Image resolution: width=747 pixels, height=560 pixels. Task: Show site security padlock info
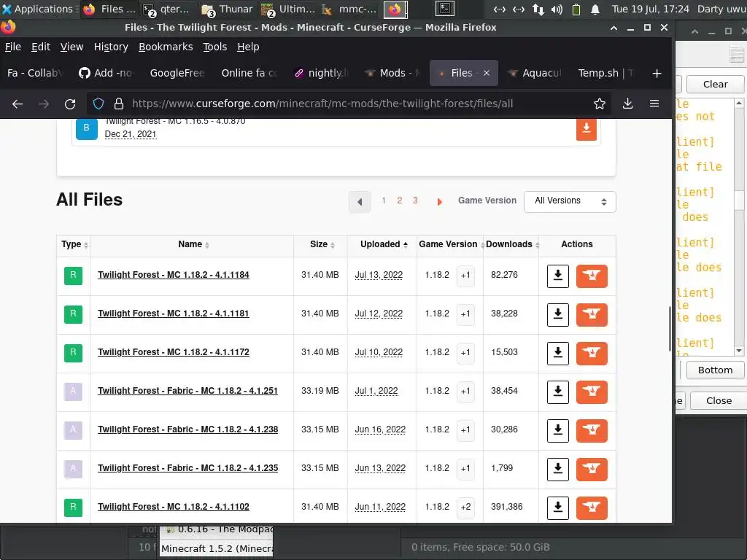tap(119, 104)
